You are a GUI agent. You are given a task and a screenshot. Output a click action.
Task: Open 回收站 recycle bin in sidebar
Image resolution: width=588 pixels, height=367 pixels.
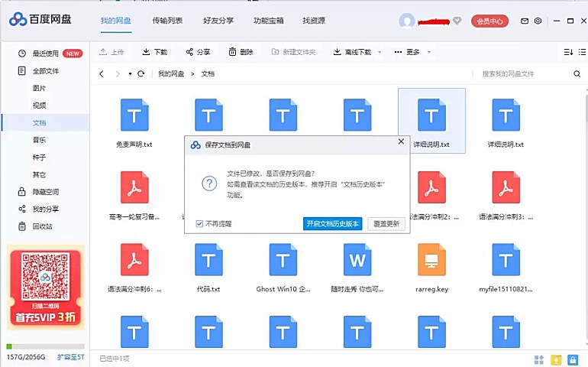click(42, 226)
